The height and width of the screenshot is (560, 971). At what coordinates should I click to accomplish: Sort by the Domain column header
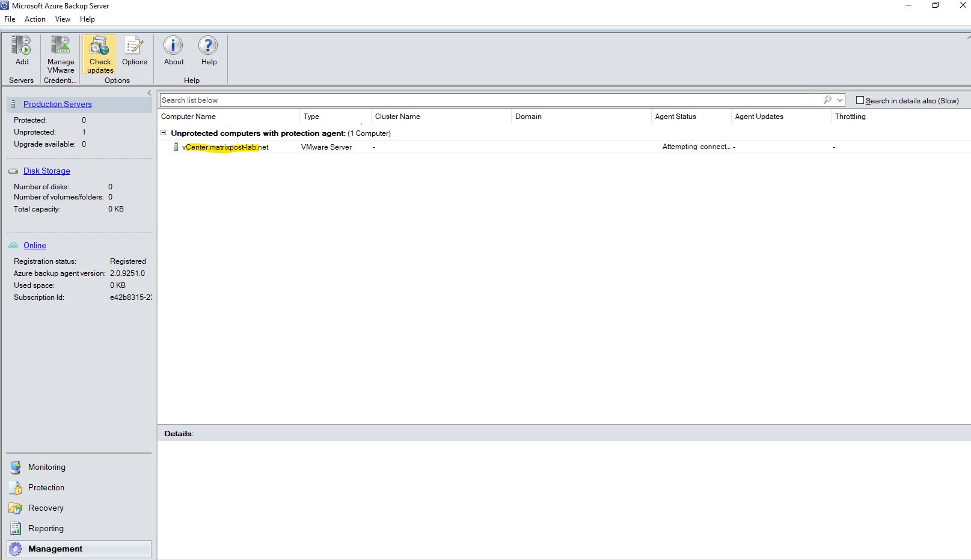581,117
